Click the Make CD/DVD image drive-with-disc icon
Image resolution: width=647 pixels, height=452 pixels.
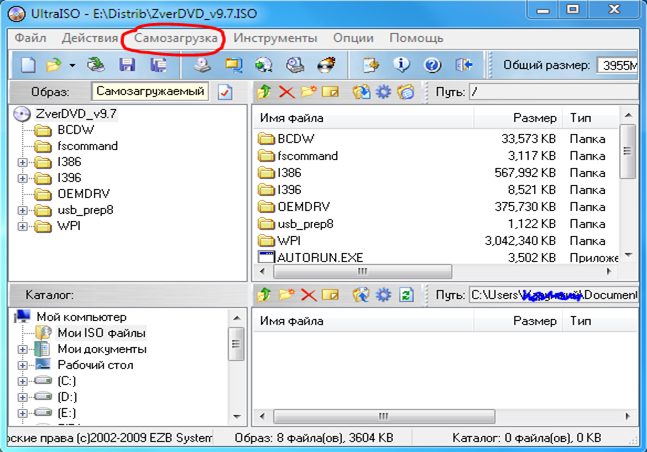(203, 65)
